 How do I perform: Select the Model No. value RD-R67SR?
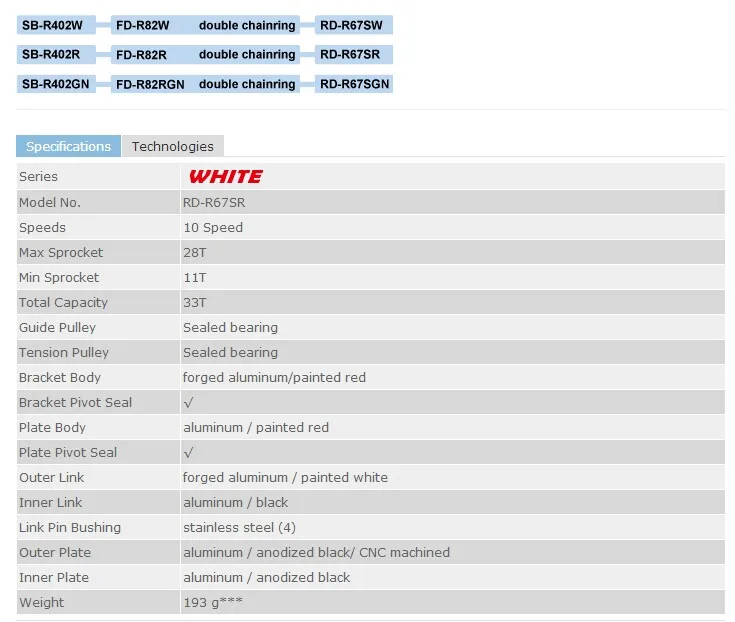click(214, 202)
